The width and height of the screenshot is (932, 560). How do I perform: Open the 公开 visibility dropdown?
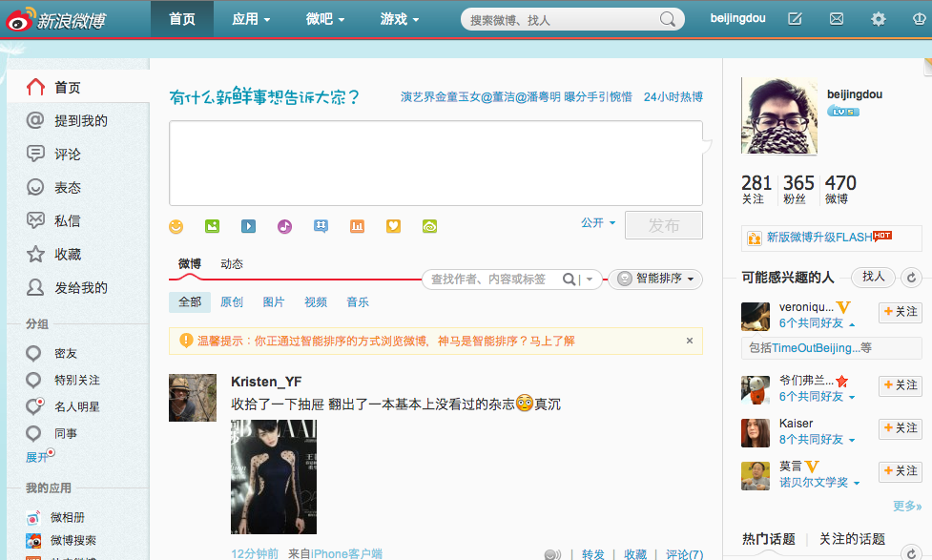598,221
